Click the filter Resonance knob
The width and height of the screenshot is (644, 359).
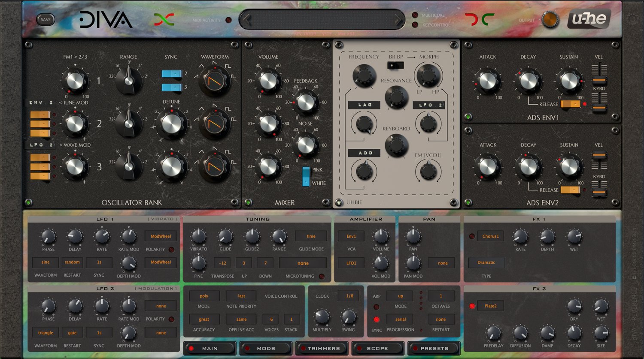[396, 97]
